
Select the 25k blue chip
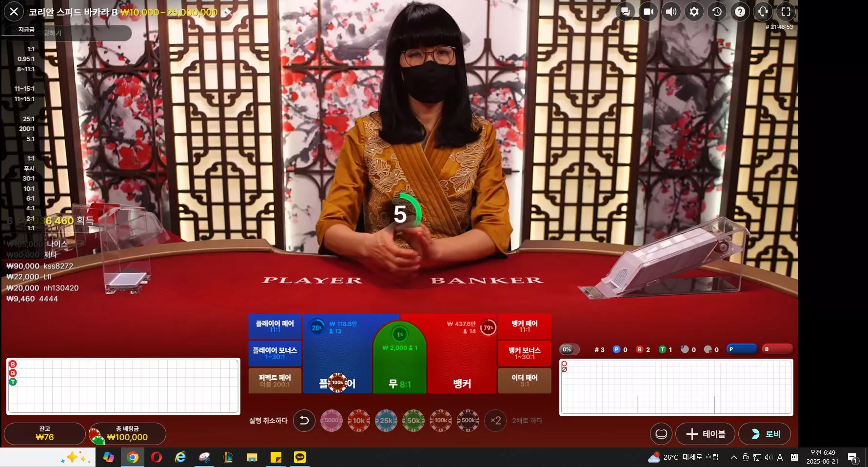pos(386,420)
